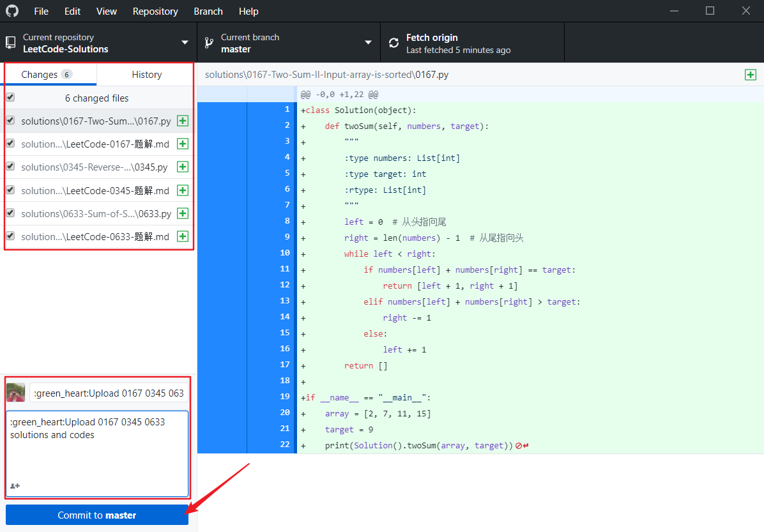The height and width of the screenshot is (532, 764).
Task: Click the Commit to master button
Action: [x=97, y=515]
